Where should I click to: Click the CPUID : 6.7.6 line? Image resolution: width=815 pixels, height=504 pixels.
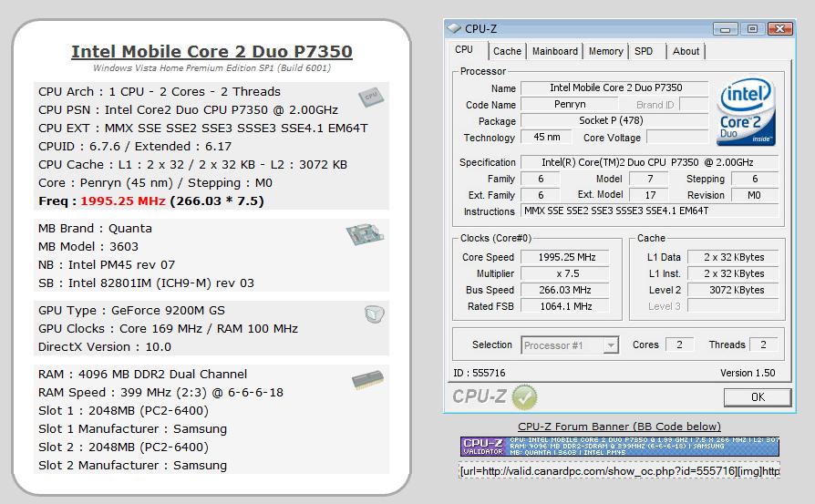point(135,147)
